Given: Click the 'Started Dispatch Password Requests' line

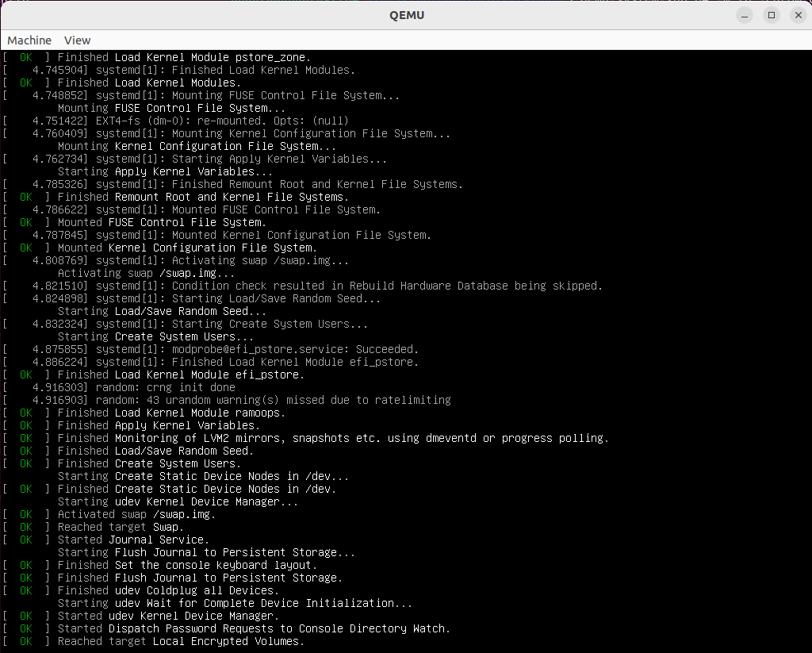Looking at the screenshot, I should click(x=254, y=628).
